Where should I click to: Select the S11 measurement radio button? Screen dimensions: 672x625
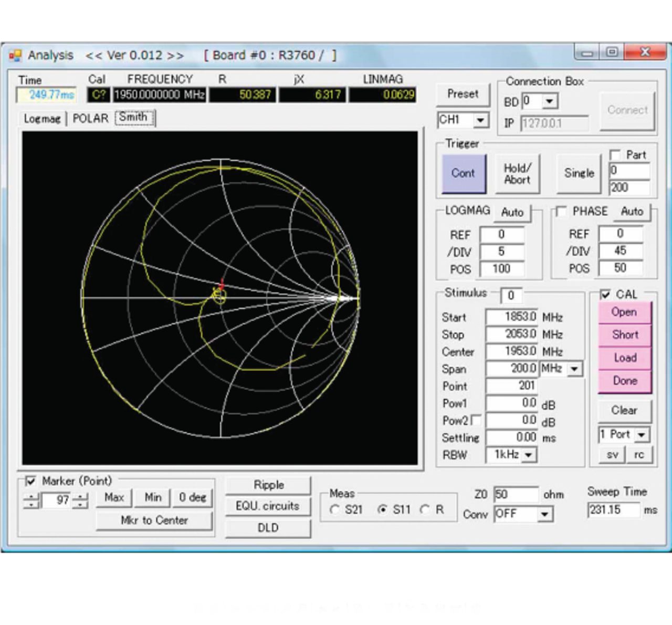coord(383,509)
